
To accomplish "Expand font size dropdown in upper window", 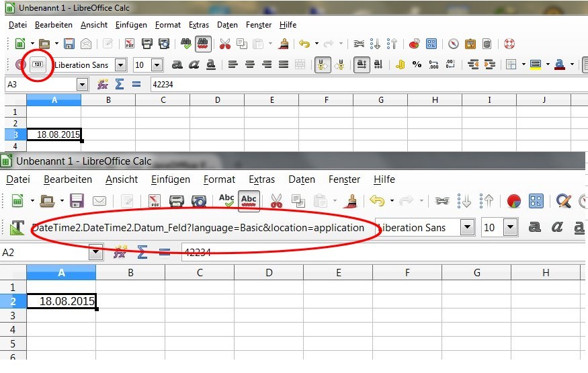I will coord(157,65).
